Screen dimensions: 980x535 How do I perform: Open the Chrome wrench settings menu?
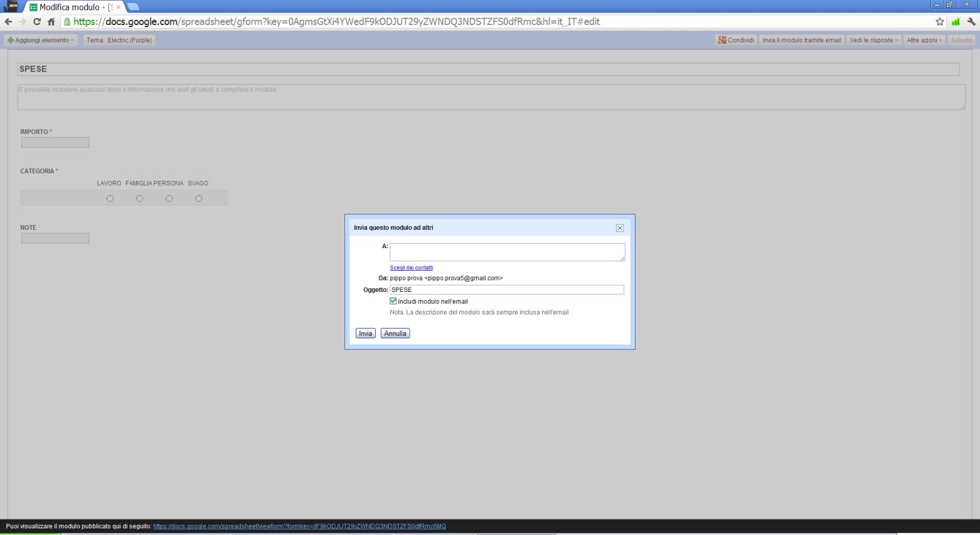[971, 22]
